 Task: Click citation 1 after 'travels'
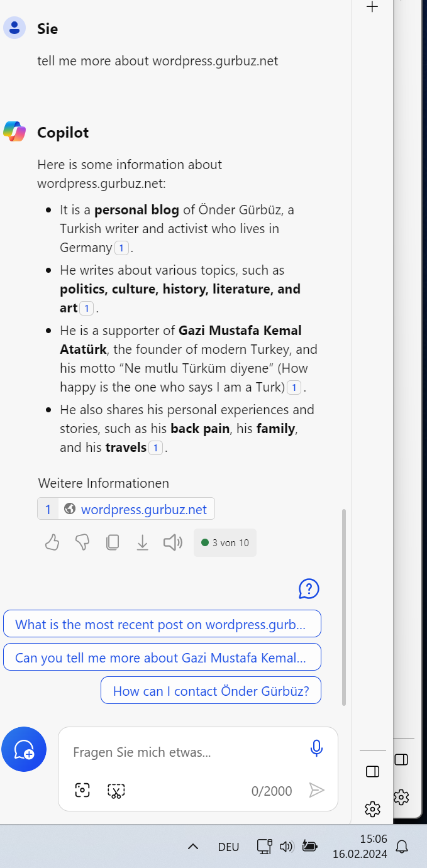coord(155,448)
